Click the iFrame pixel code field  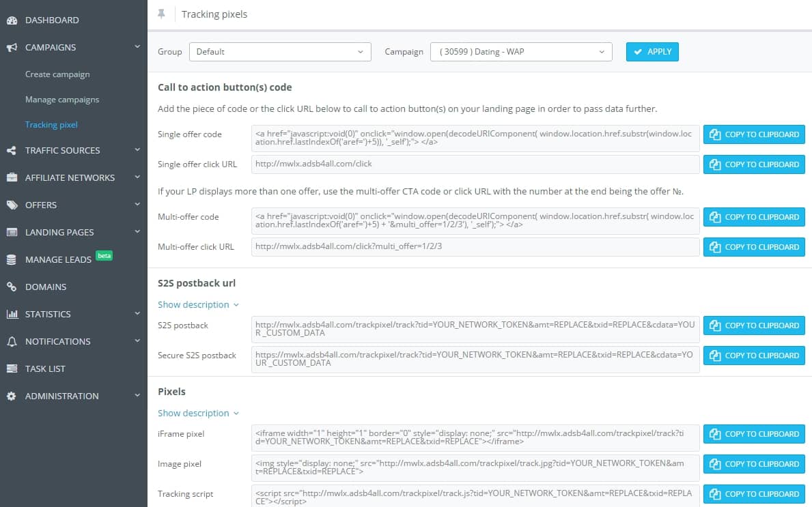tap(475, 437)
